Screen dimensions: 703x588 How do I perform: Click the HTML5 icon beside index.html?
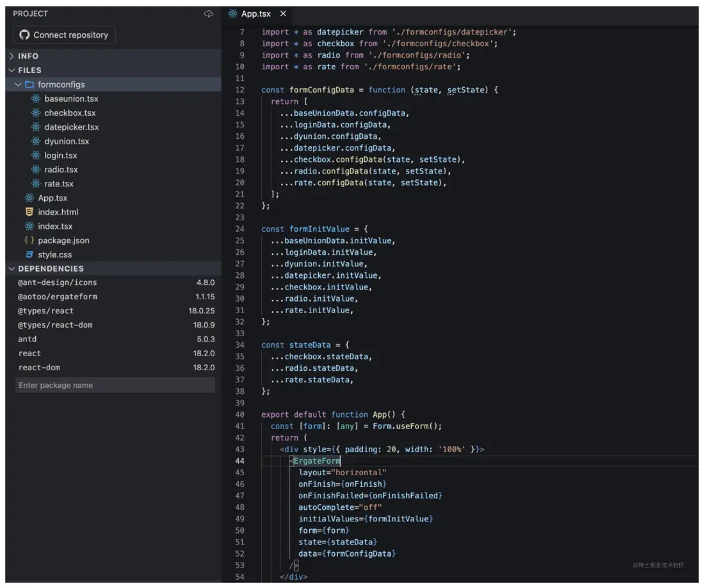click(x=29, y=212)
